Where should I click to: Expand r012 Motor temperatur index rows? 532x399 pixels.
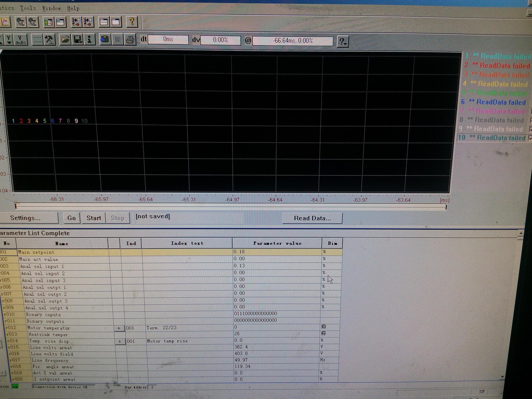119,328
